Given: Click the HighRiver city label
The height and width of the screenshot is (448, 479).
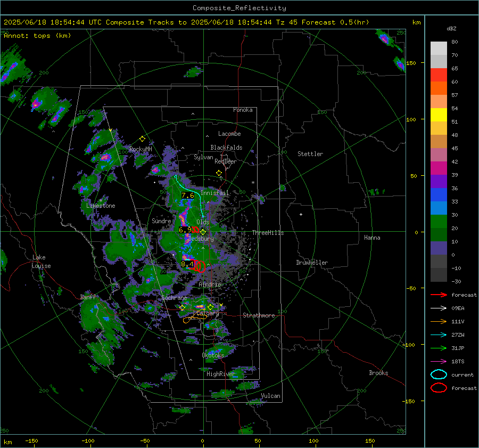Looking at the screenshot, I should pos(220,374).
